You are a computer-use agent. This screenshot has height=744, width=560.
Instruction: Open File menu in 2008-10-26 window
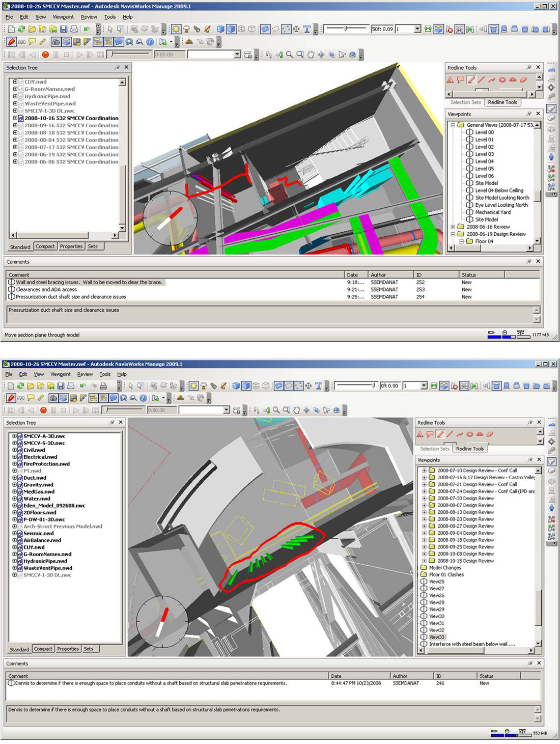pos(9,374)
